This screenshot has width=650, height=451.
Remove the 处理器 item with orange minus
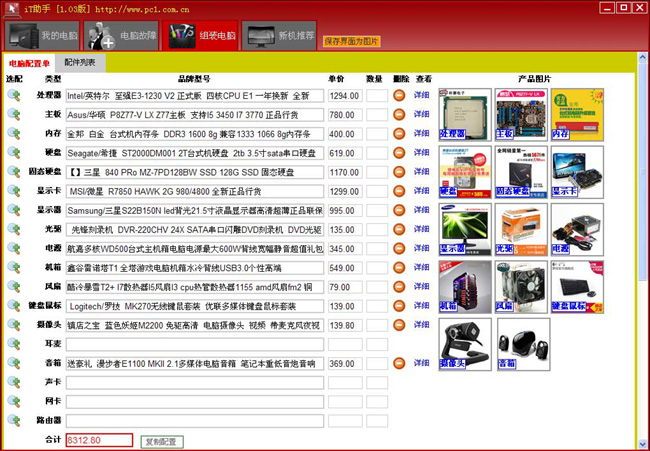[399, 96]
